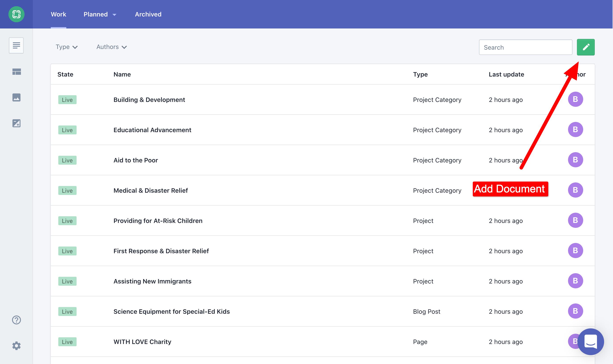Click Live badge on Assisting New Immigrants row

point(67,281)
